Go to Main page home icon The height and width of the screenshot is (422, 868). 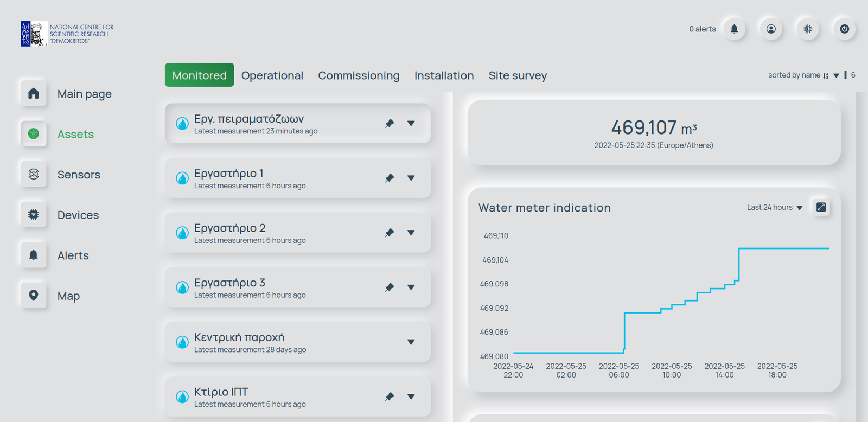[x=34, y=94]
